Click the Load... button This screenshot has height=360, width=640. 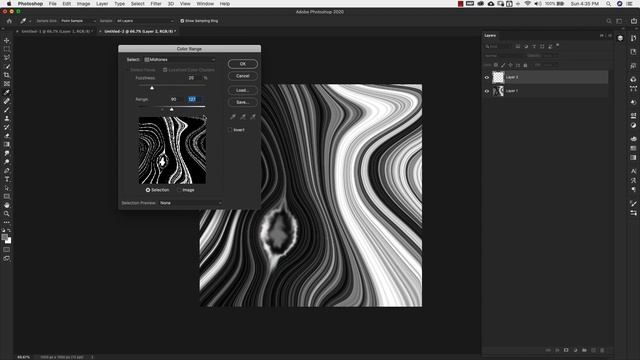click(242, 90)
